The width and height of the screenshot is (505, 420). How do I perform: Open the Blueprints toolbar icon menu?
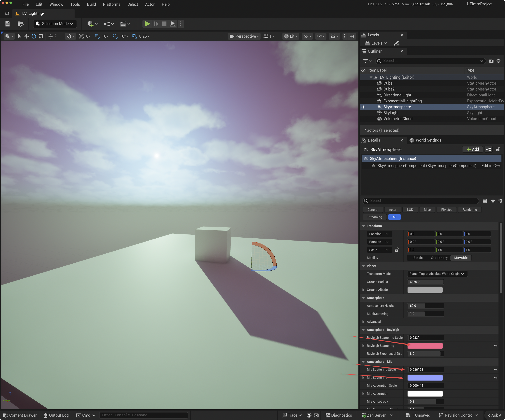pos(109,24)
